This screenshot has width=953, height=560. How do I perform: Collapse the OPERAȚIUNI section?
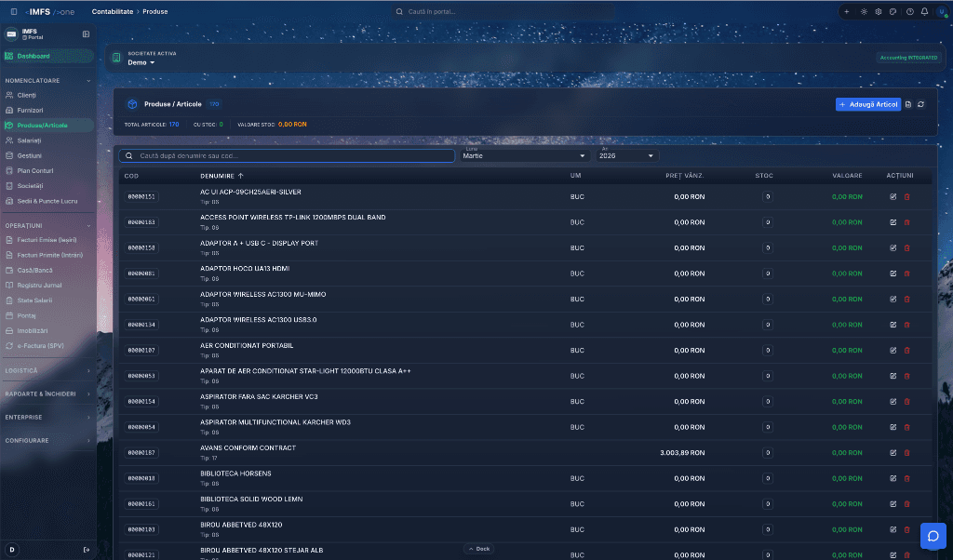47,225
